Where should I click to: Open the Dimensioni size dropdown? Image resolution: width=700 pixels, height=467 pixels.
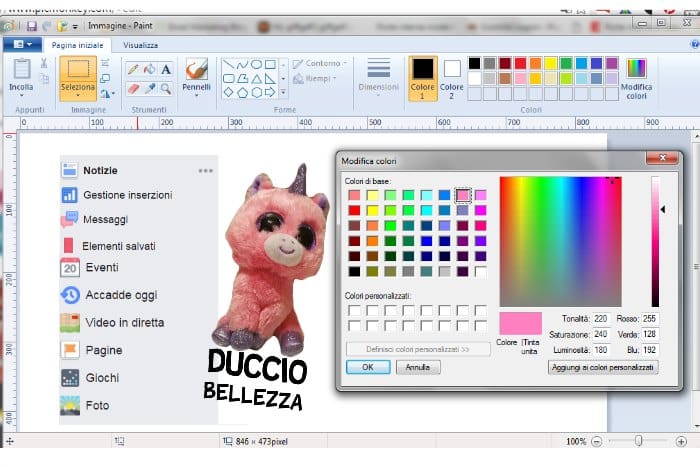(379, 78)
